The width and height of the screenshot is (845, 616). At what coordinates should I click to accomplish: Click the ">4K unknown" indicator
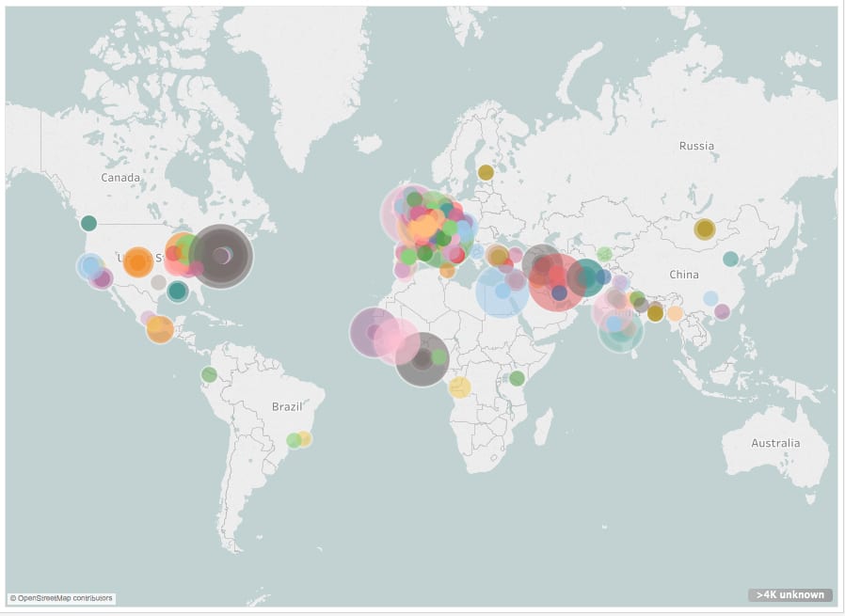coord(789,594)
